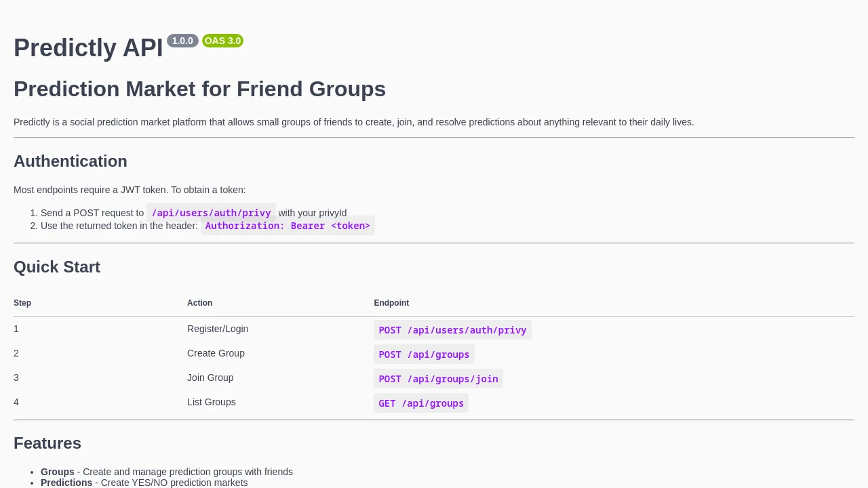
Task: Click the Action column header
Action: tap(199, 303)
